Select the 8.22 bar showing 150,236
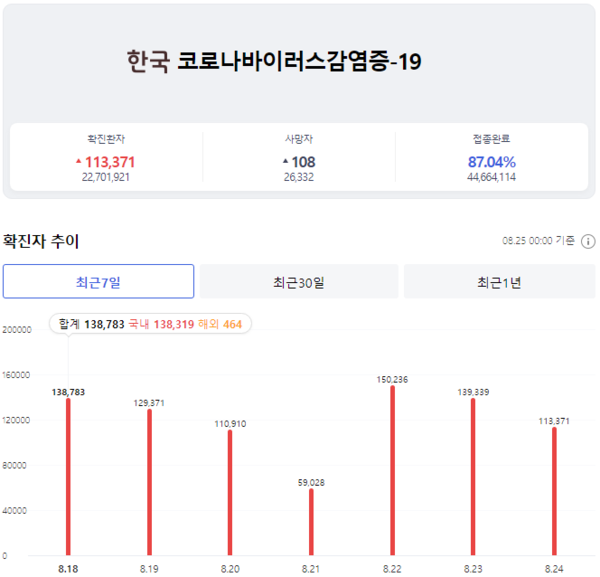The width and height of the screenshot is (600, 577). 392,470
